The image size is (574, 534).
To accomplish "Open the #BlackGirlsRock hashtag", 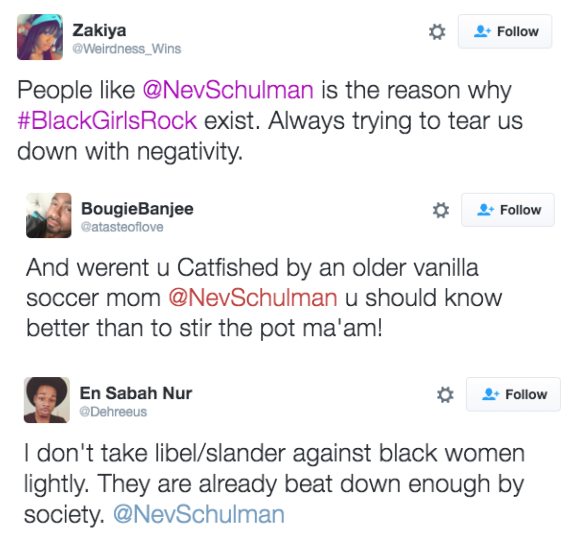I will [107, 120].
